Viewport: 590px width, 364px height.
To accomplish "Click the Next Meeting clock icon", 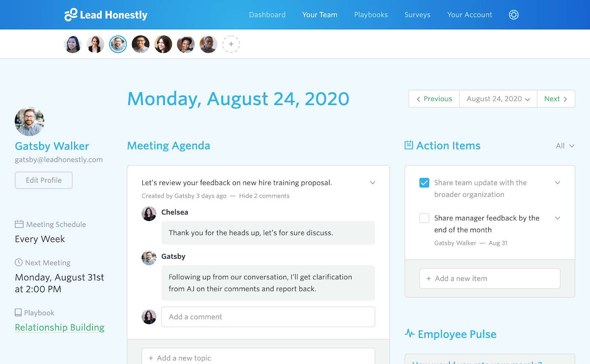I will pos(19,262).
